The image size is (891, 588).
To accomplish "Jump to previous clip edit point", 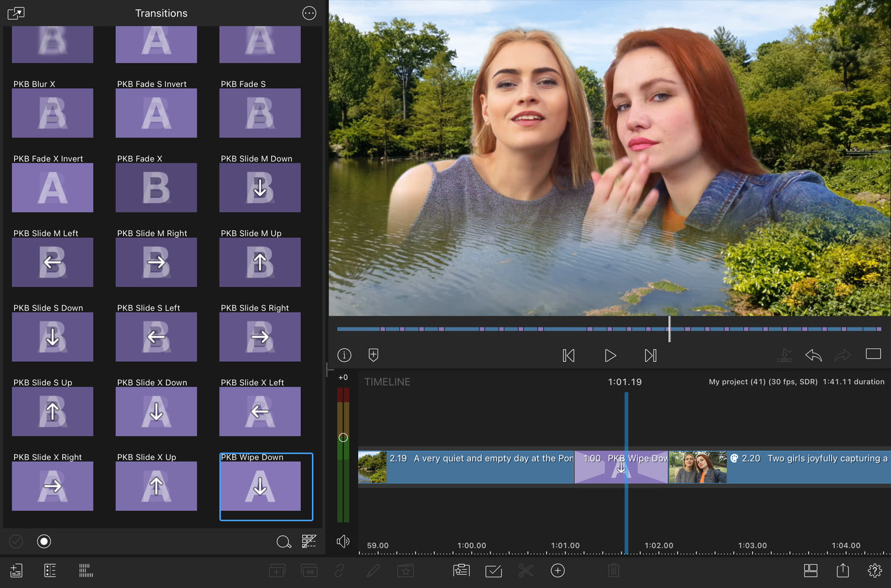I will (x=569, y=356).
